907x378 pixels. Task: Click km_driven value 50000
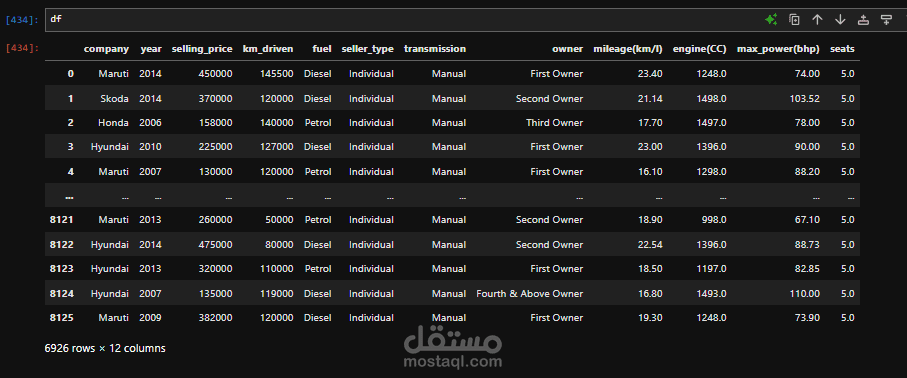(x=278, y=220)
